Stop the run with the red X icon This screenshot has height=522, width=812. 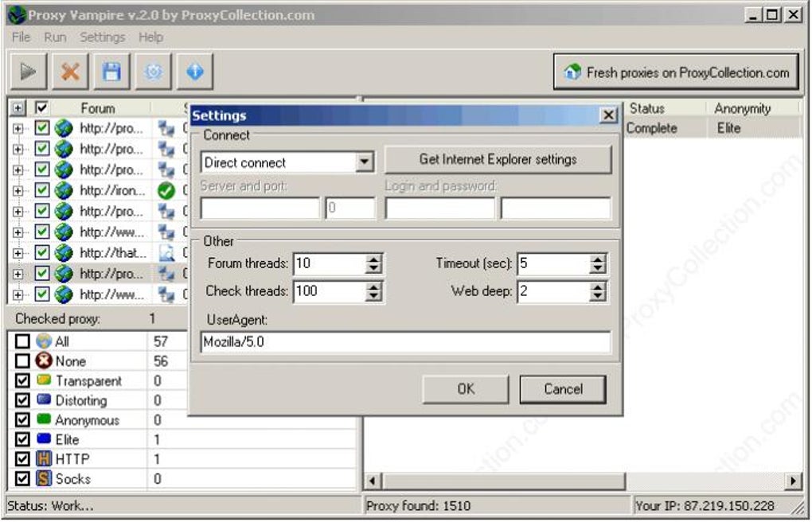point(70,72)
